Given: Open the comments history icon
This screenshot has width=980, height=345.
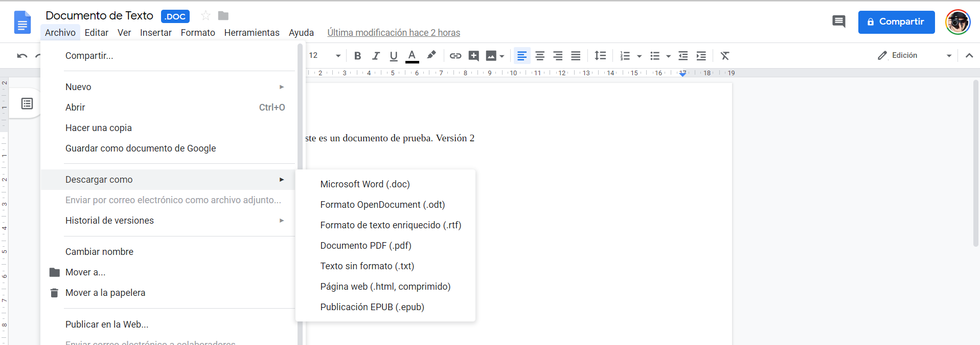Looking at the screenshot, I should click(838, 21).
